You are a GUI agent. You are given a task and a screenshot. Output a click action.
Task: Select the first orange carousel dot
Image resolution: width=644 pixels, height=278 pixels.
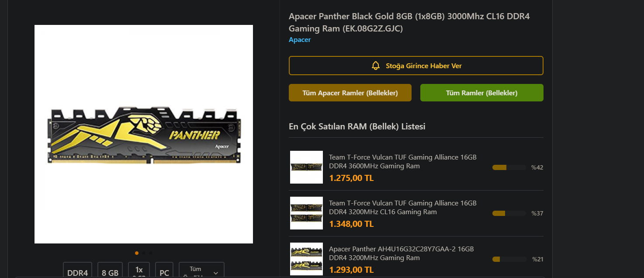point(137,253)
